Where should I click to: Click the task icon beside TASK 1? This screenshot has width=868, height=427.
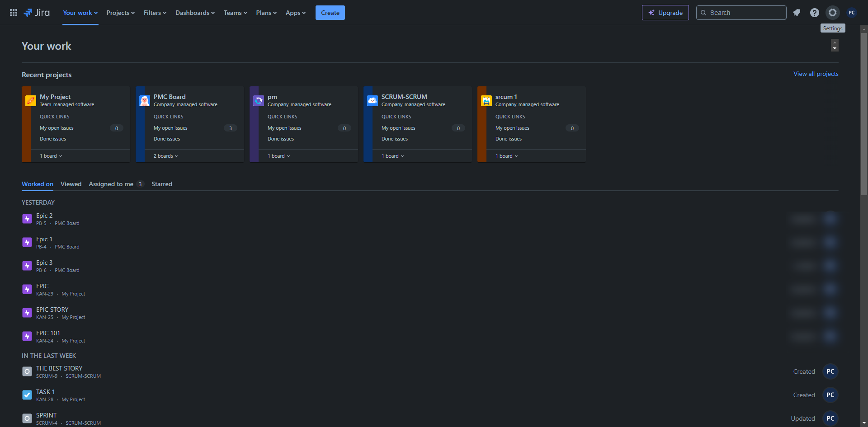click(27, 395)
